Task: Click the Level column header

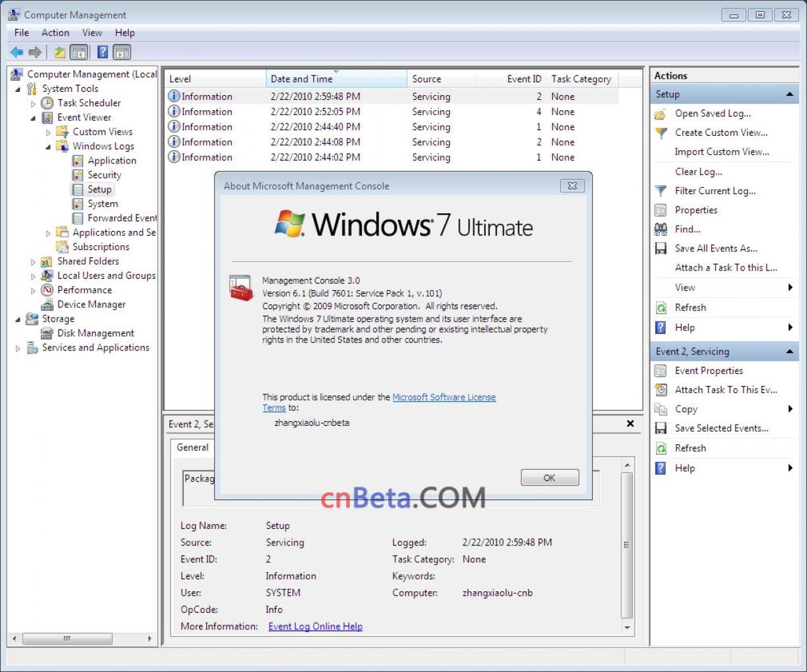Action: click(x=216, y=79)
